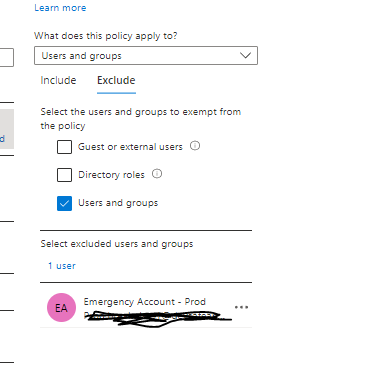Show info for Guest or external users
Image resolution: width=385 pixels, height=366 pixels.
195,146
